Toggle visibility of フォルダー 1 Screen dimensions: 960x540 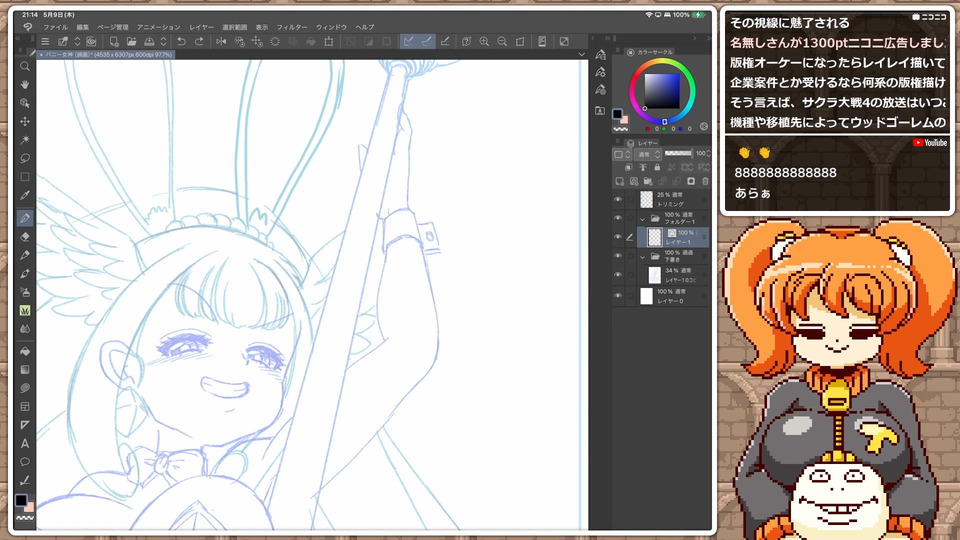(617, 218)
